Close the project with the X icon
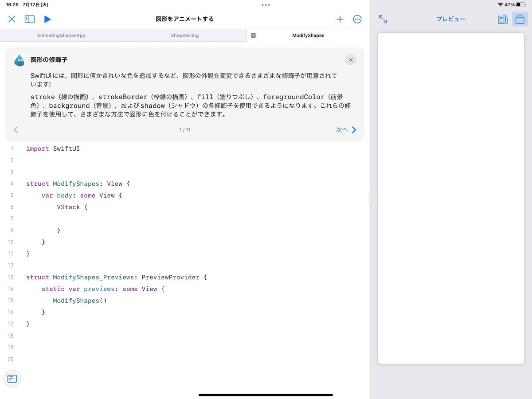Viewport: 532px width, 399px height. [12, 19]
